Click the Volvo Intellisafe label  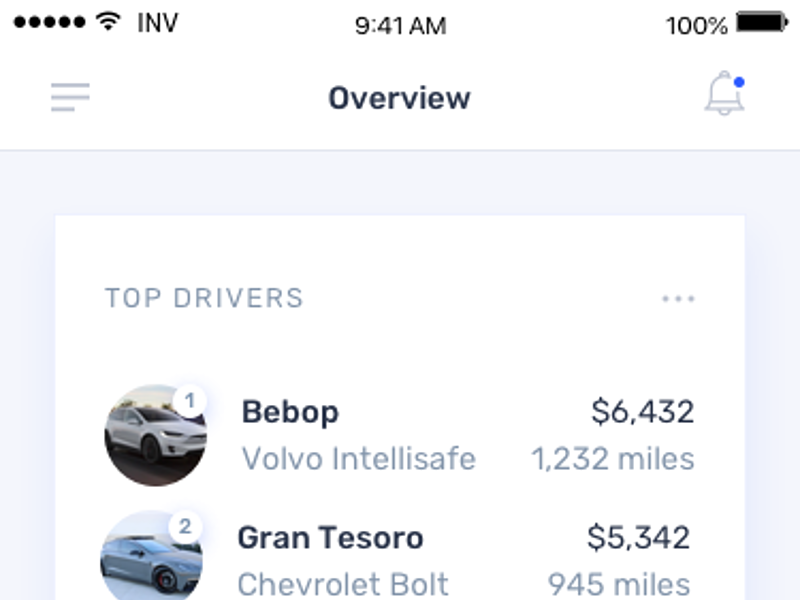click(359, 458)
